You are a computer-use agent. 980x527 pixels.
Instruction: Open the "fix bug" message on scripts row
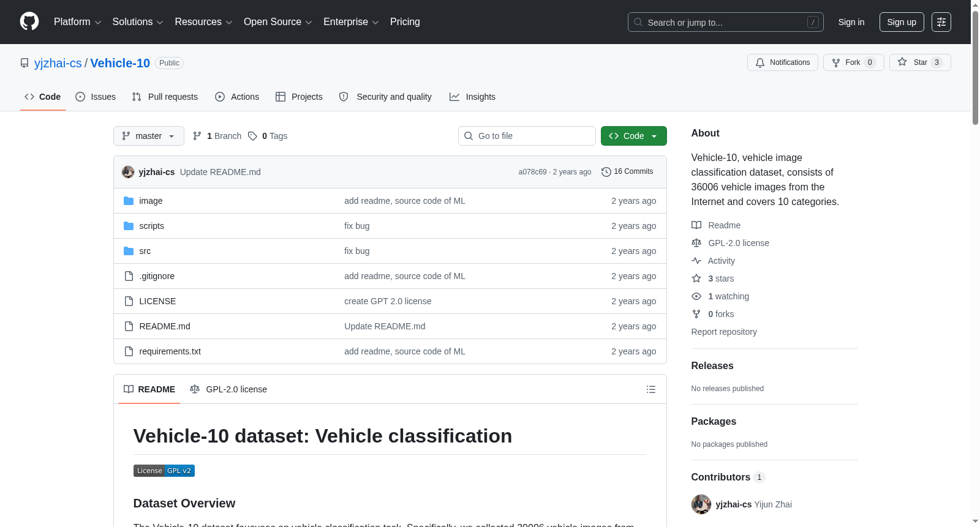(x=357, y=226)
